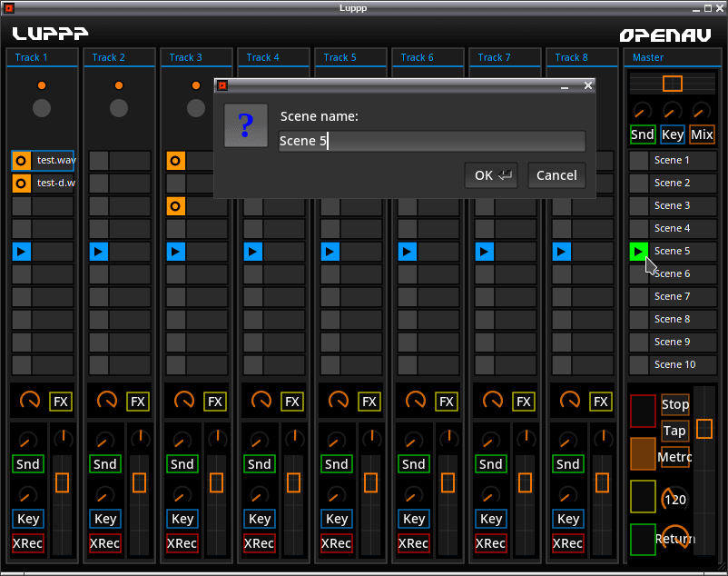Toggle the Snd button on Track 1
The image size is (728, 576).
point(28,463)
